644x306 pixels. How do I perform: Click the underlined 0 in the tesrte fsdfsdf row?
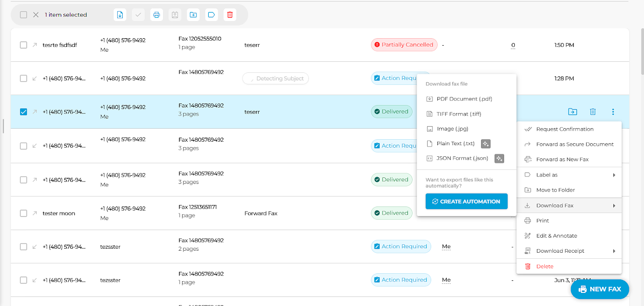tap(513, 45)
